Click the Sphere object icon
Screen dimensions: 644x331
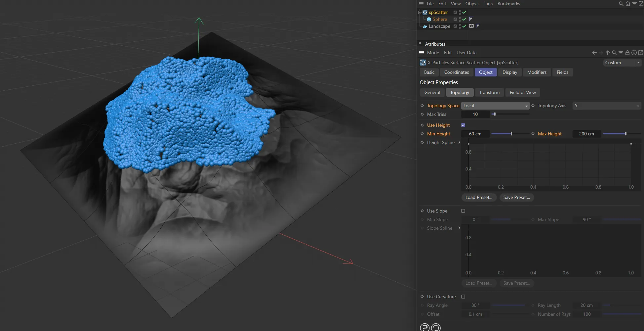coord(429,19)
